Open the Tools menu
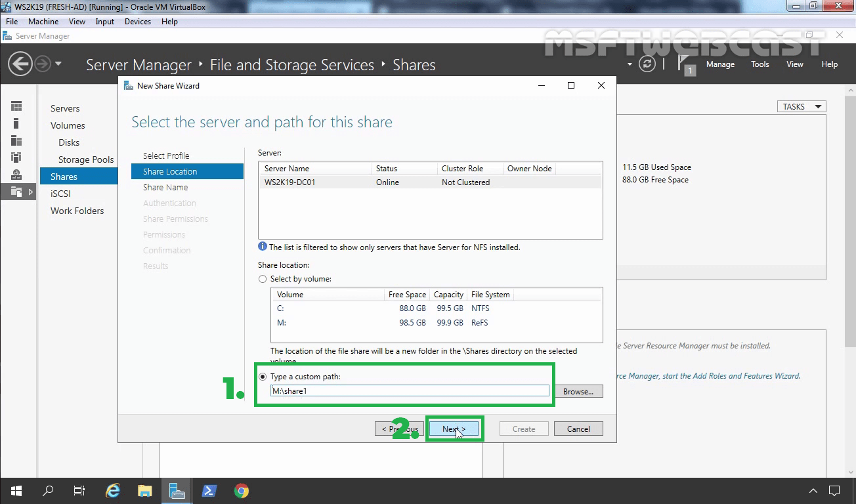The width and height of the screenshot is (856, 504). pos(760,64)
